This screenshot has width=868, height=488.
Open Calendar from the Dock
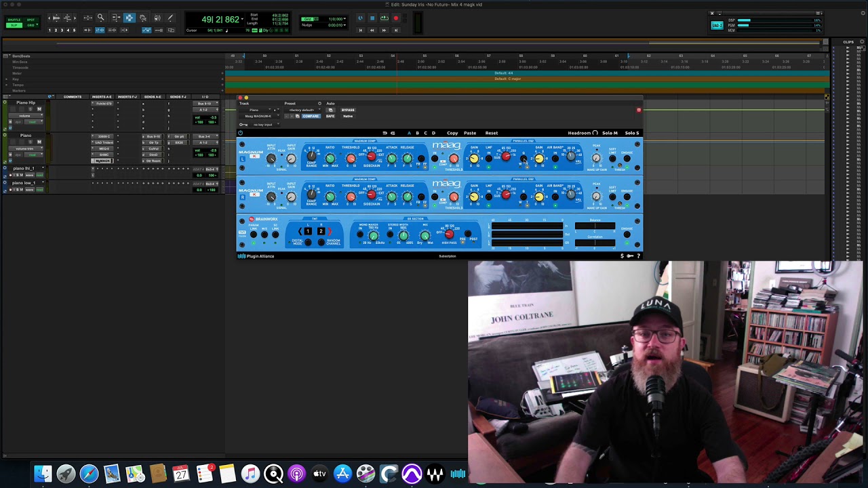coord(181,473)
